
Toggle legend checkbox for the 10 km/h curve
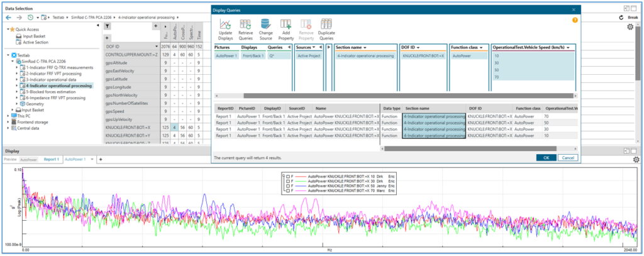pos(289,178)
